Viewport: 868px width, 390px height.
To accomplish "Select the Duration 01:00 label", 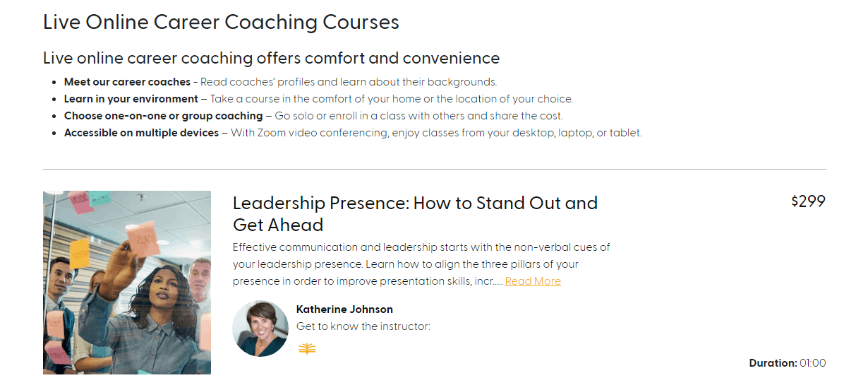I will tap(787, 363).
